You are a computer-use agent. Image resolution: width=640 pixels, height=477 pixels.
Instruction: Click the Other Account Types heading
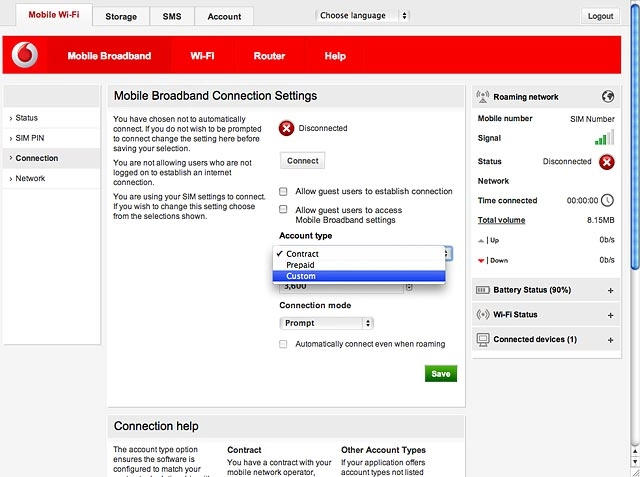[383, 450]
